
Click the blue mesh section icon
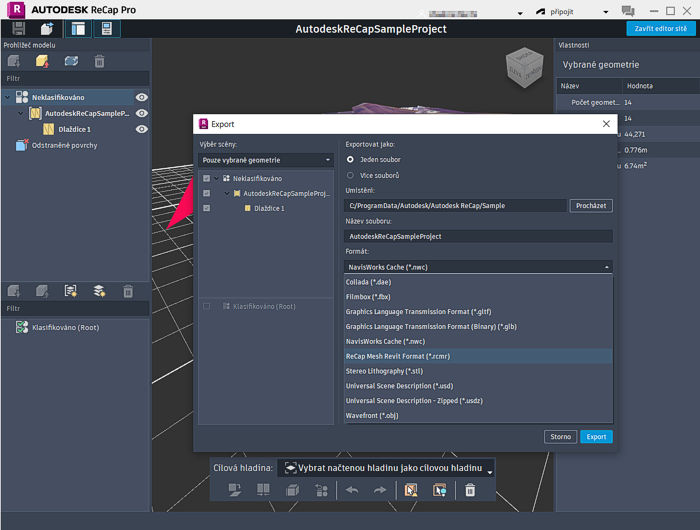coord(71,61)
